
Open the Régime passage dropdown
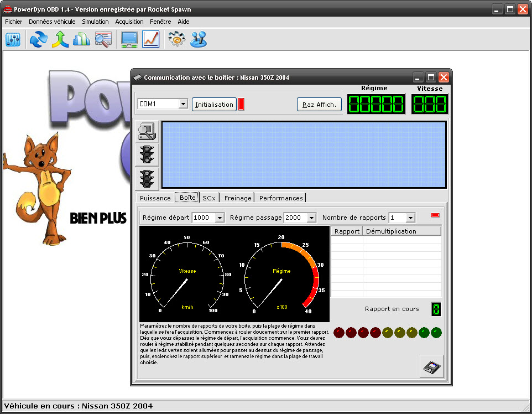[311, 218]
